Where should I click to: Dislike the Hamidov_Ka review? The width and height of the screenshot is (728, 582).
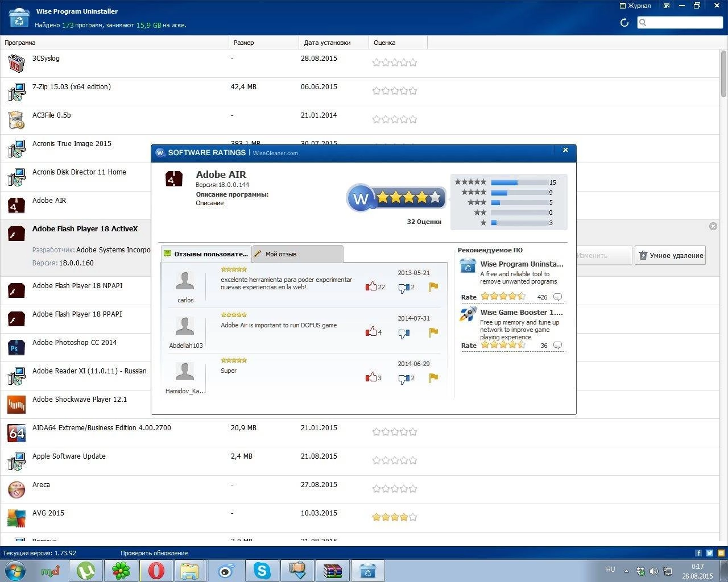pos(404,379)
